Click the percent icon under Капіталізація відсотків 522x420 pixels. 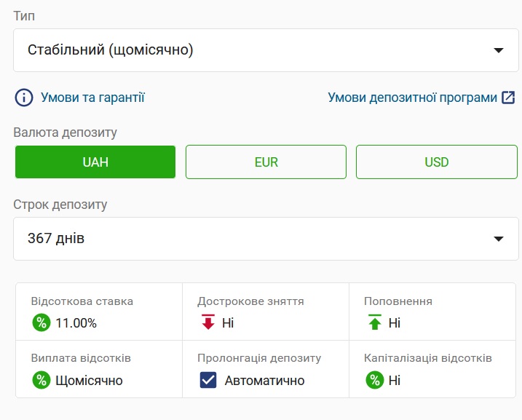(375, 380)
